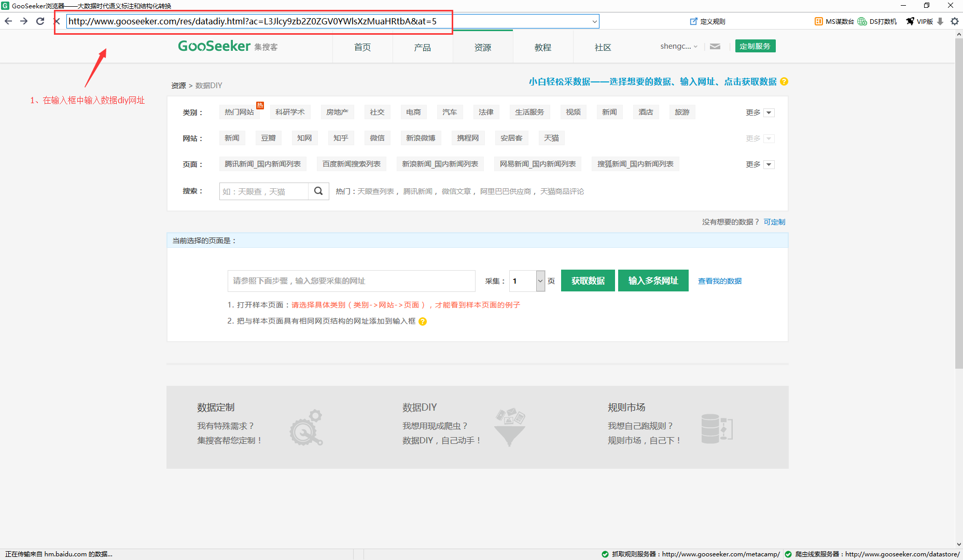Select the 新浪微博 website

click(421, 138)
